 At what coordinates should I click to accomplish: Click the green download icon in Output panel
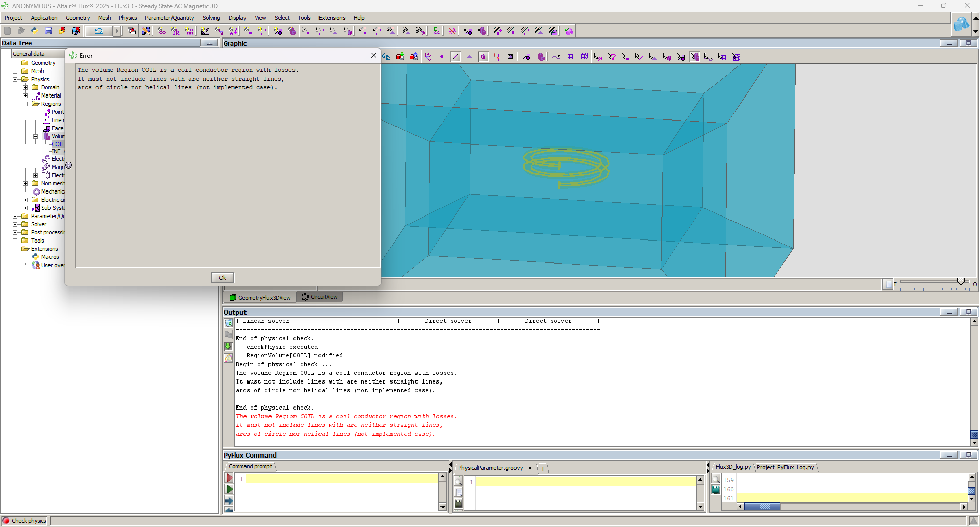(x=228, y=346)
